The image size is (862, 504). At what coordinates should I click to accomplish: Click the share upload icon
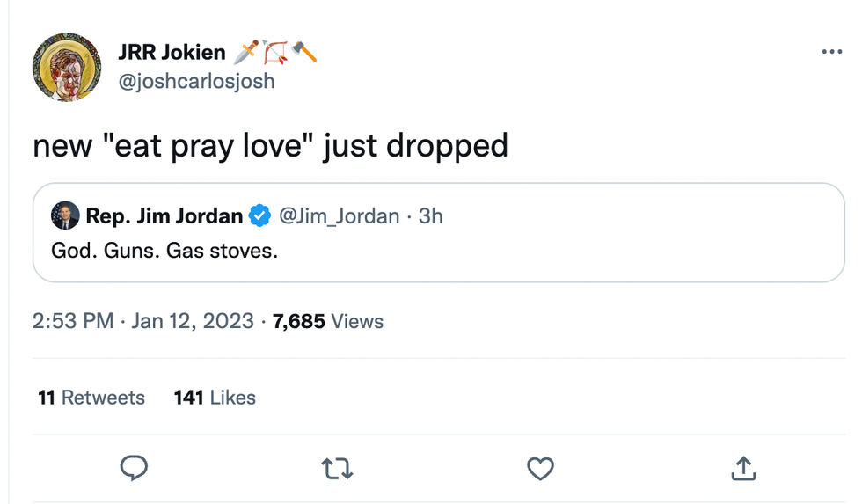click(743, 469)
